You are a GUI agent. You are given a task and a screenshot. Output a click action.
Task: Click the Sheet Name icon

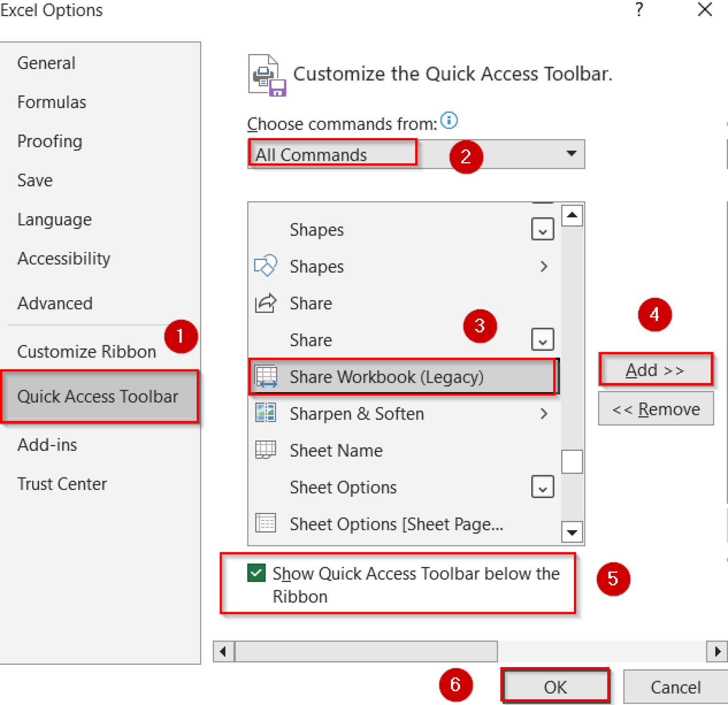point(266,450)
